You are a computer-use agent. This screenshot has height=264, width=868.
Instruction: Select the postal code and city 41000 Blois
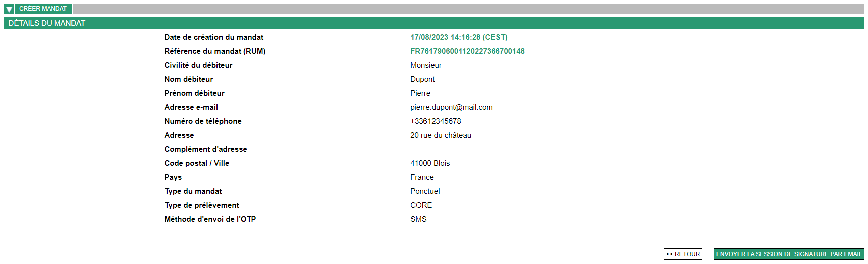click(430, 163)
